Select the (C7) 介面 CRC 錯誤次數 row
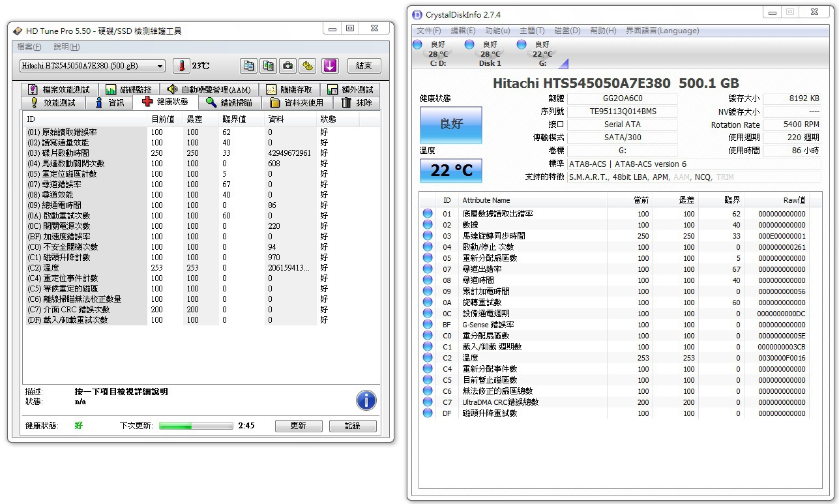This screenshot has height=504, width=839. (200, 309)
